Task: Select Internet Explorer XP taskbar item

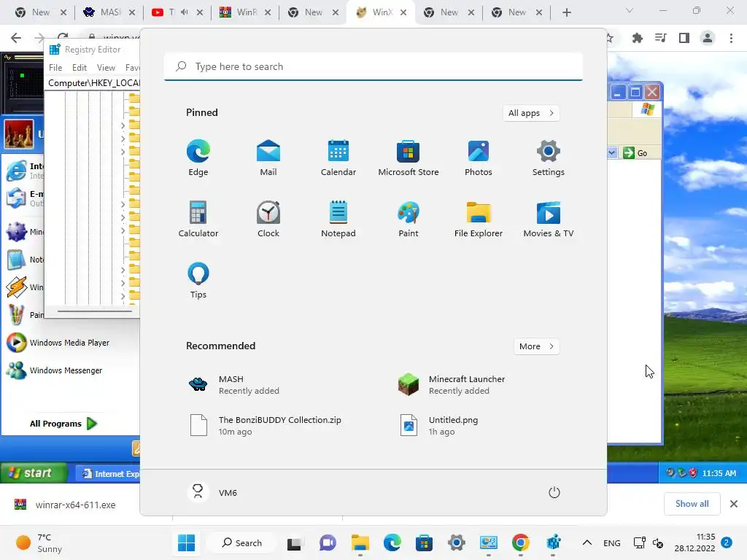Action: click(108, 473)
